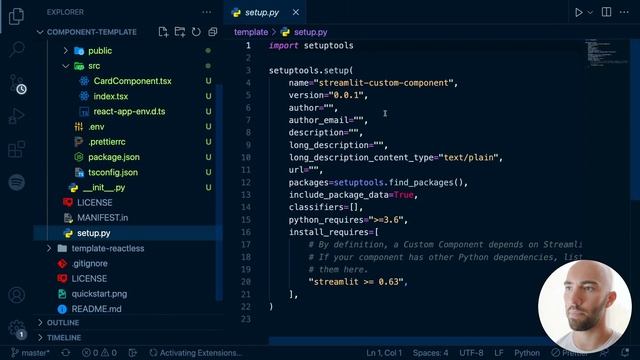The height and width of the screenshot is (360, 640).
Task: Open the Explorer view in activity bar
Action: (16, 16)
